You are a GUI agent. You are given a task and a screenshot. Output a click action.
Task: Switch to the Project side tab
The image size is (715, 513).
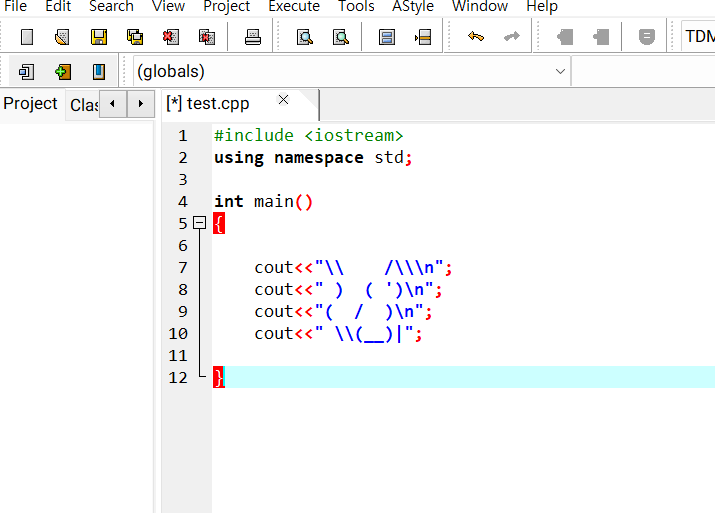point(31,104)
